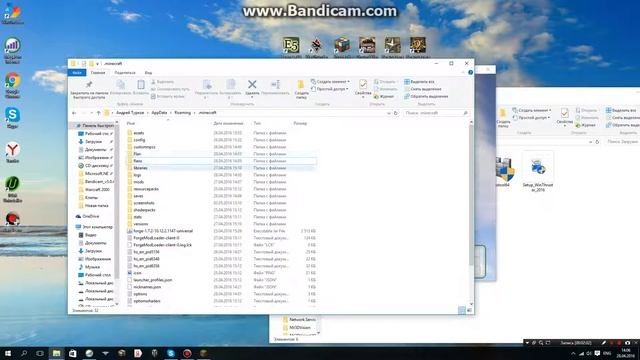The width and height of the screenshot is (640, 360).
Task: Click Pin to Quick access ribbon icon
Action: point(89,85)
